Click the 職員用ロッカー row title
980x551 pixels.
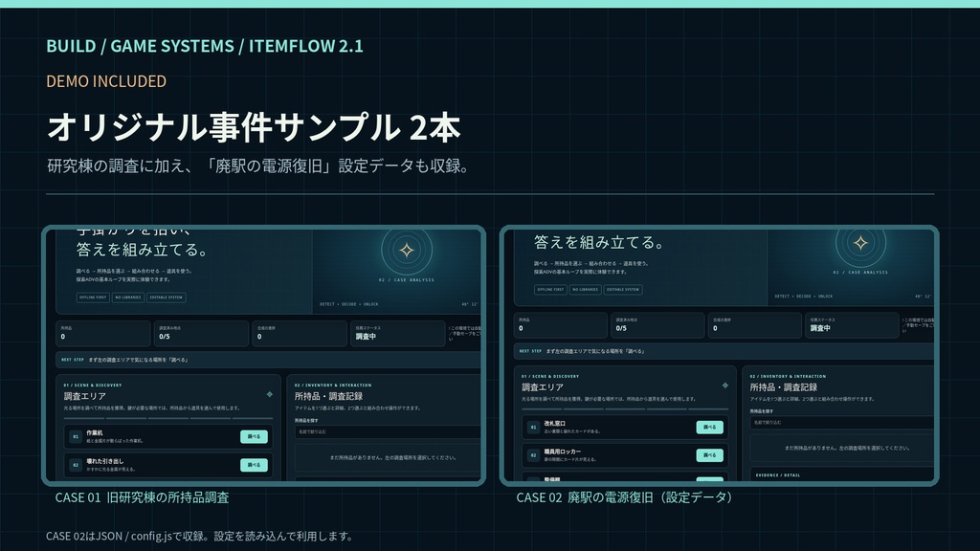(x=563, y=452)
